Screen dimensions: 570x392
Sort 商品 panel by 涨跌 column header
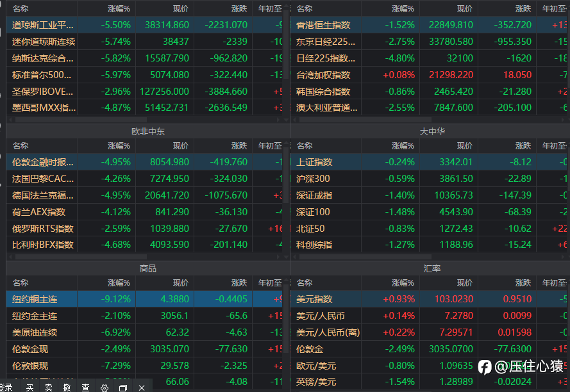pos(239,282)
